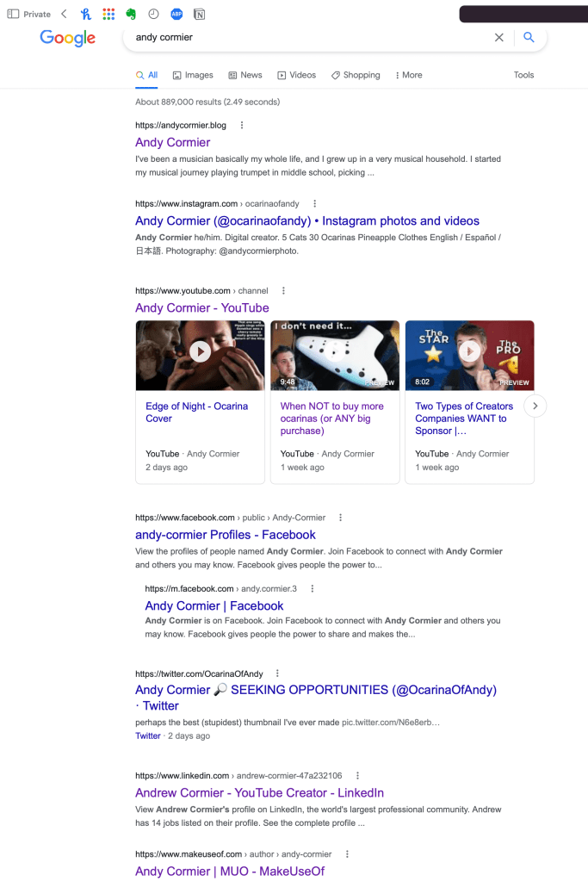This screenshot has height=881, width=588.
Task: Click the andy cormier search field
Action: point(309,37)
